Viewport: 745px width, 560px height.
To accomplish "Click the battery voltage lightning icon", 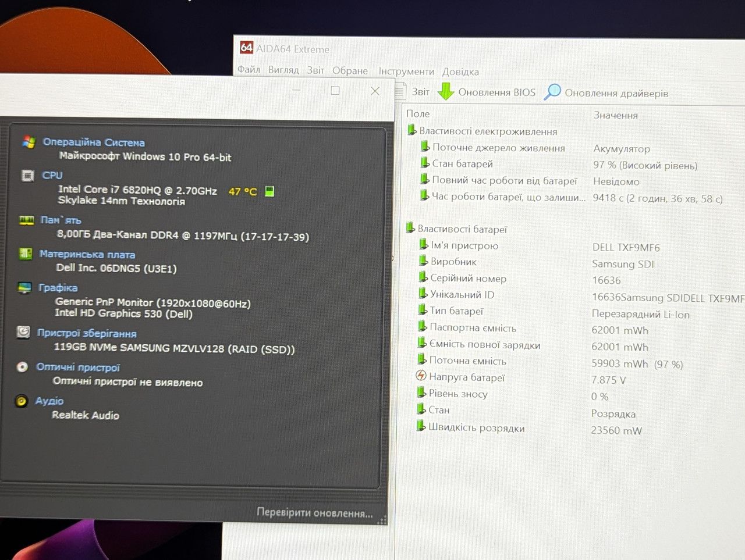I will click(x=421, y=376).
